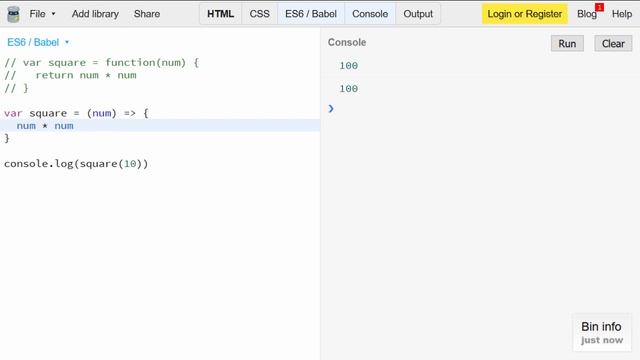This screenshot has width=640, height=360.
Task: Click the second 100 console output
Action: 349,89
